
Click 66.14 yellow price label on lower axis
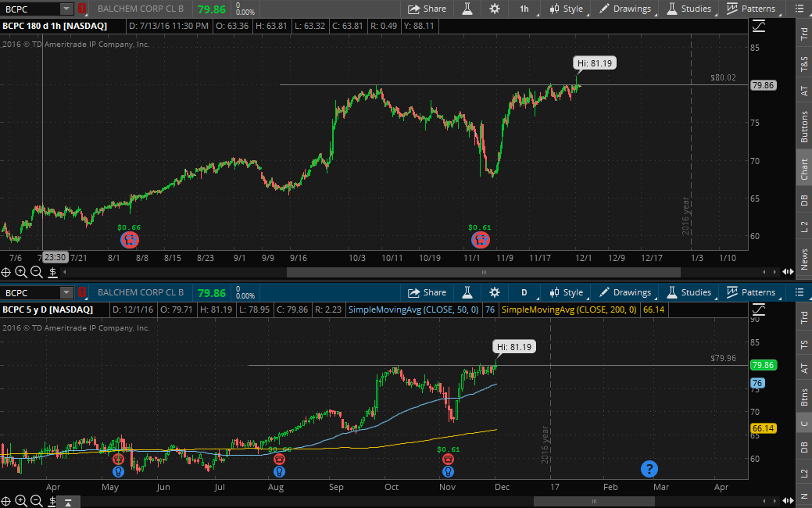click(x=763, y=428)
